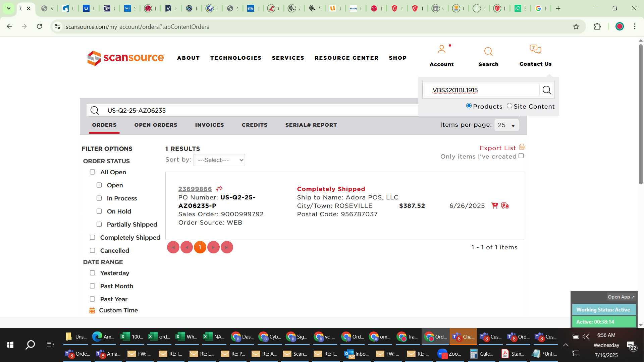Open a new browser tab

[x=558, y=8]
